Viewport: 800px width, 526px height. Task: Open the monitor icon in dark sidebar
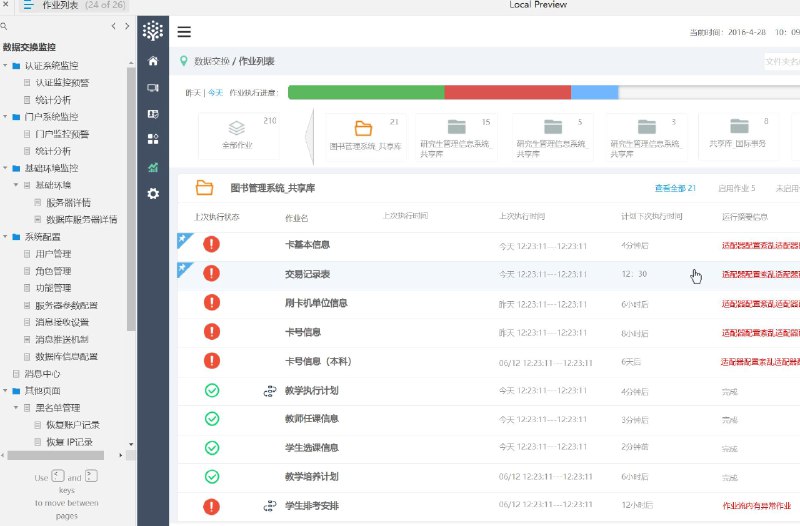(153, 88)
